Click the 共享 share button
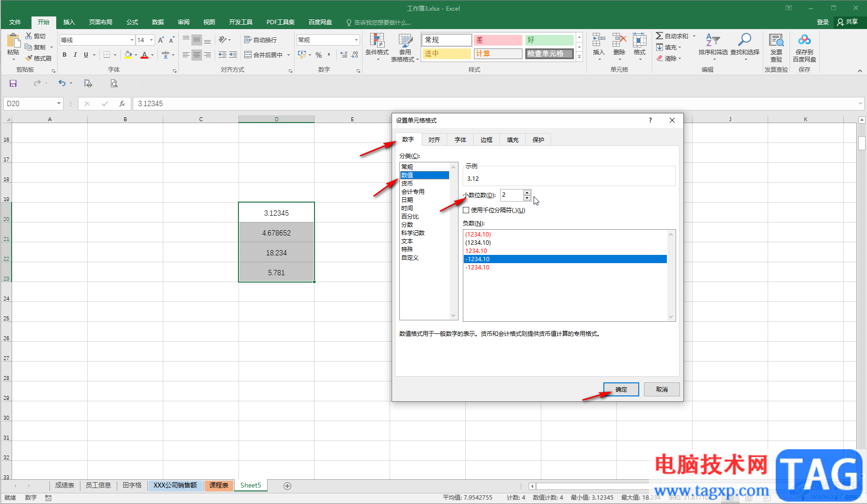Viewport: 867px width, 504px height. pyautogui.click(x=848, y=22)
